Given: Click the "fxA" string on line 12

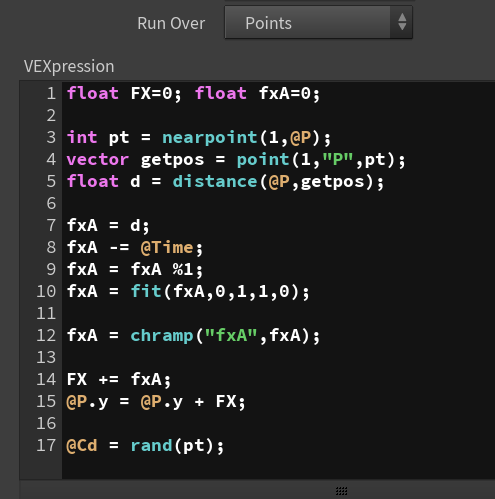Looking at the screenshot, I should click(x=231, y=335).
